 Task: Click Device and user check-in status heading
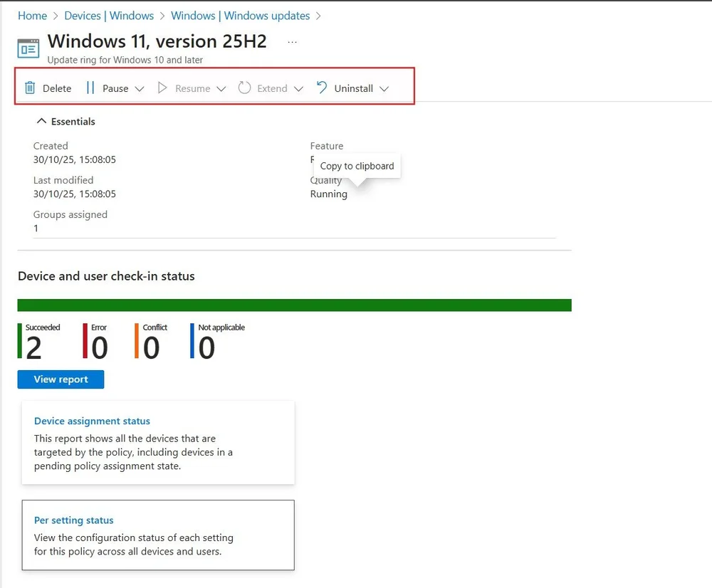[x=106, y=276]
